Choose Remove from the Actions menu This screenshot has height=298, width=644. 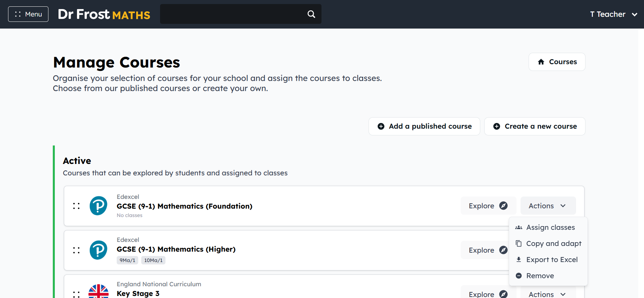[548, 276]
